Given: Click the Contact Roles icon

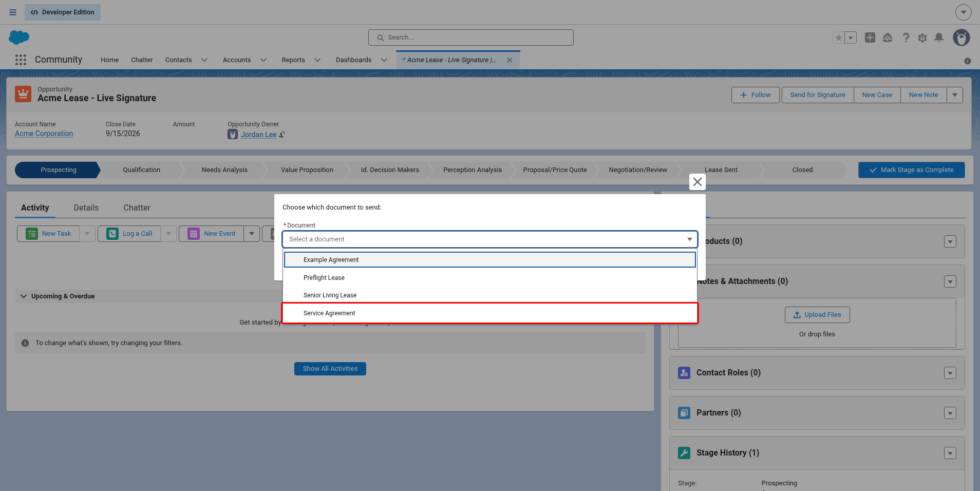Looking at the screenshot, I should click(684, 373).
